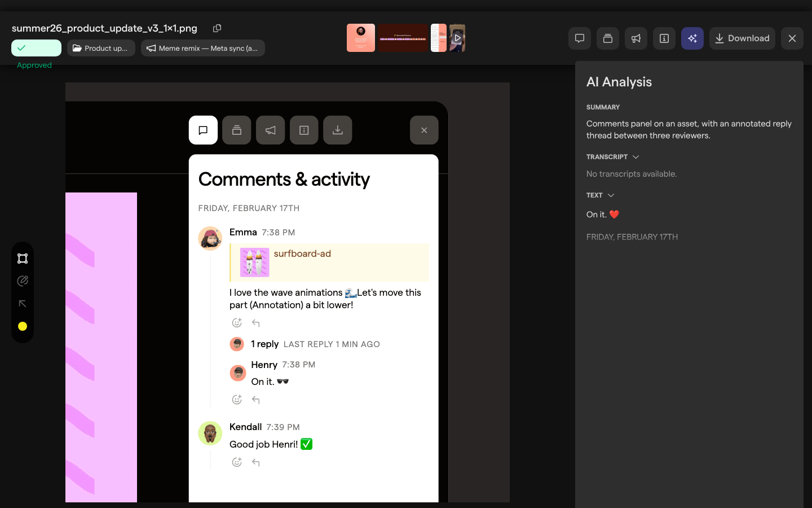This screenshot has height=508, width=812.
Task: Download the asset
Action: click(x=742, y=38)
